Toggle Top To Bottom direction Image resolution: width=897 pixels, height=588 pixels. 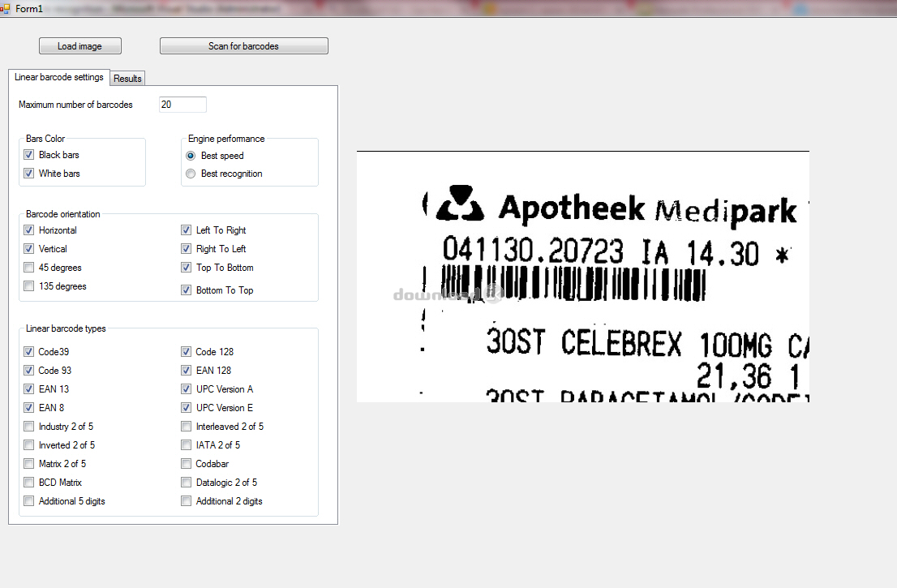click(x=187, y=268)
